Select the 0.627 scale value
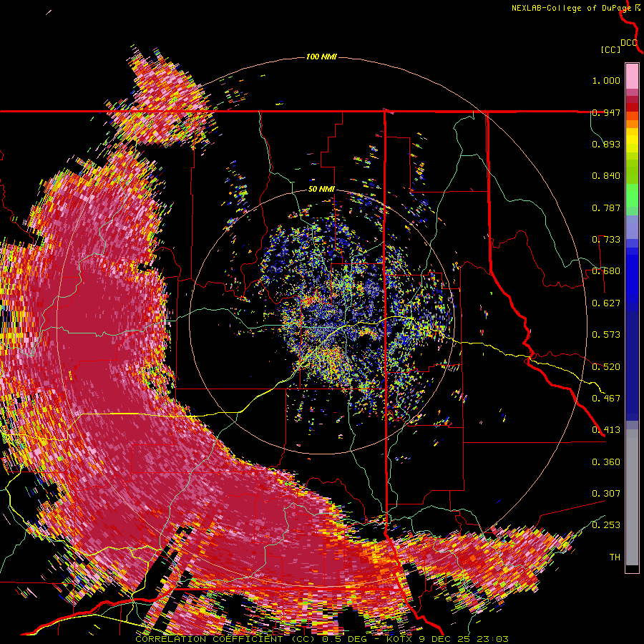The image size is (644, 644). tap(606, 303)
